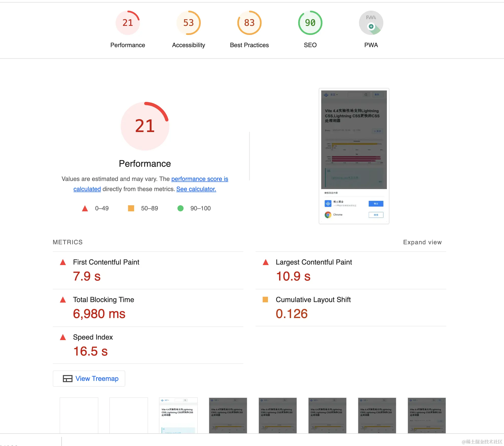Screen dimensions: 504x446
Task: Expand metrics using the Expand view control
Action: point(422,242)
